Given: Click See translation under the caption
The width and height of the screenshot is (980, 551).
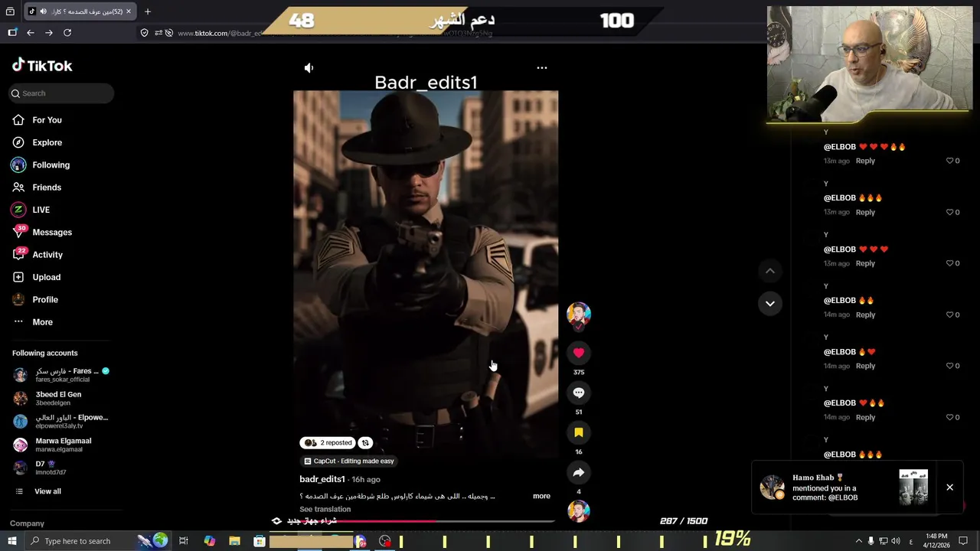Looking at the screenshot, I should [x=325, y=509].
